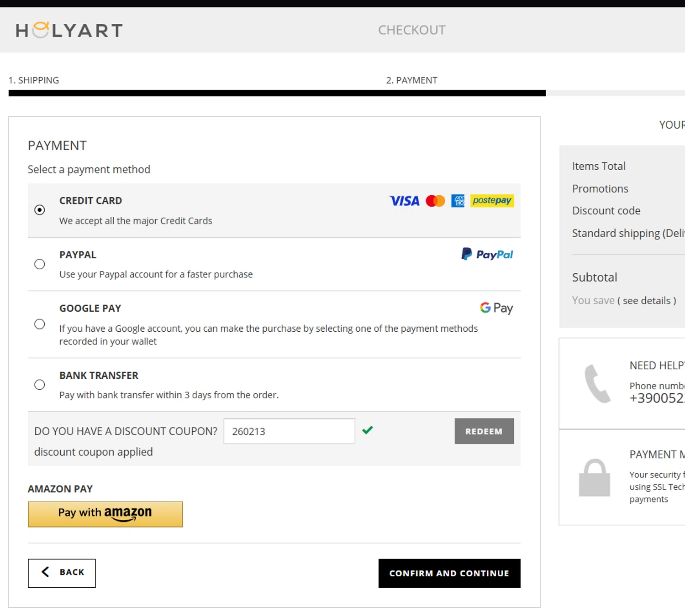Click the green coupon checkmark
Screen dimensions: 685x616
[368, 430]
